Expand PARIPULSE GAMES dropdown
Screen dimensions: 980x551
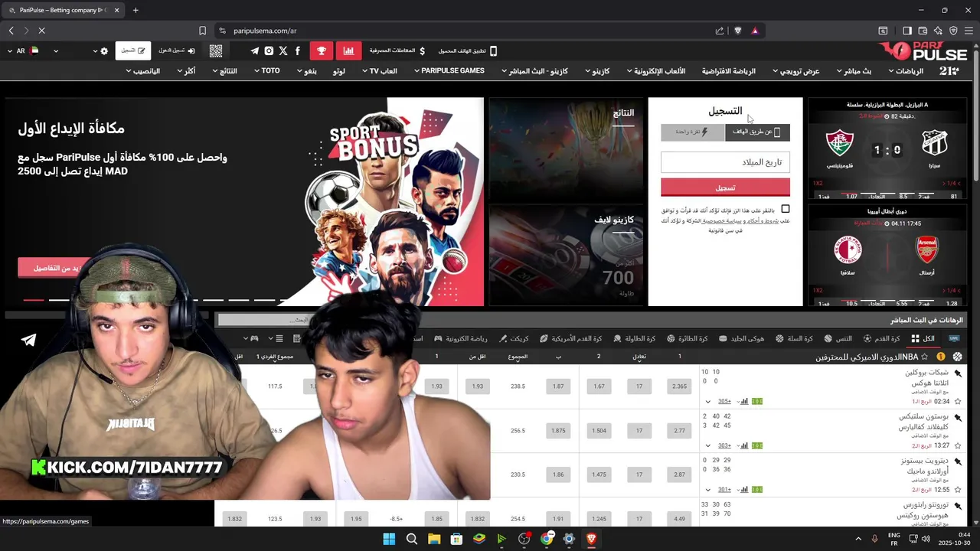click(x=449, y=70)
